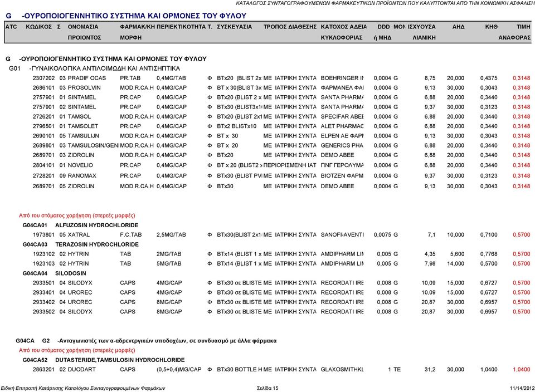Click the TAMSULOSIN/GEN product name
The image size is (535, 392).
94,145
